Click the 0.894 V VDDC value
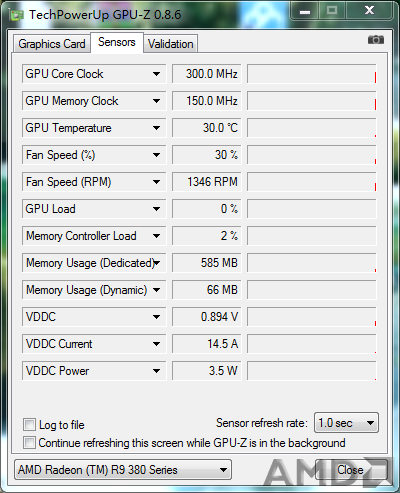400x493 pixels. coord(206,317)
